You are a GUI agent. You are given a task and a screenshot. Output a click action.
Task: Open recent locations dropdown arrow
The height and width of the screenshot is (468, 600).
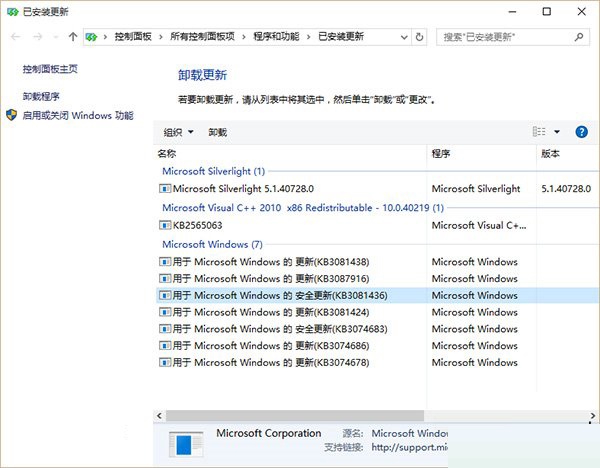[56, 37]
